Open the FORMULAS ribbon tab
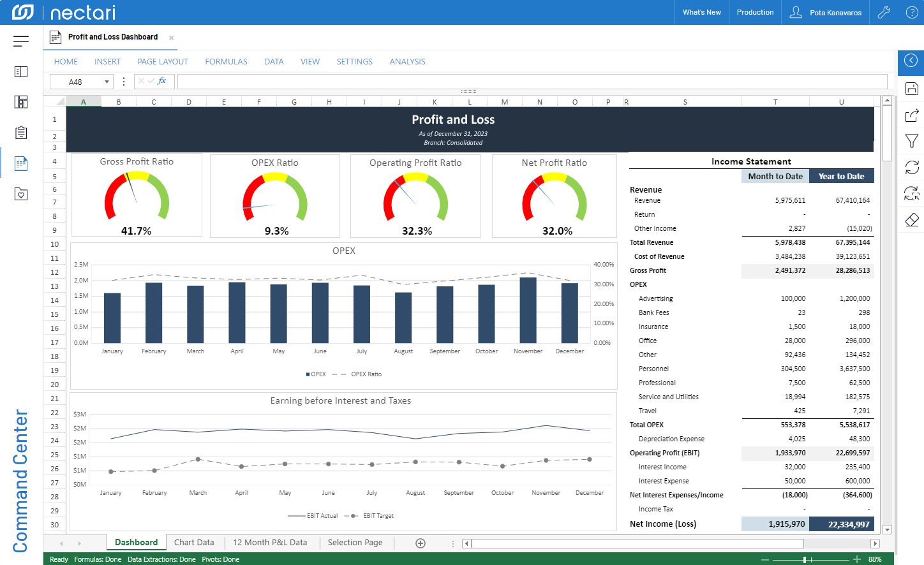Screen dimensions: 924x565 point(226,62)
